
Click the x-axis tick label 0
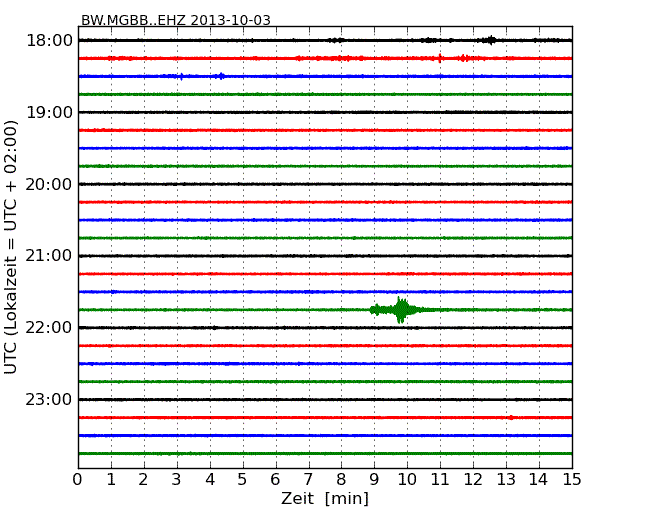pyautogui.click(x=78, y=480)
